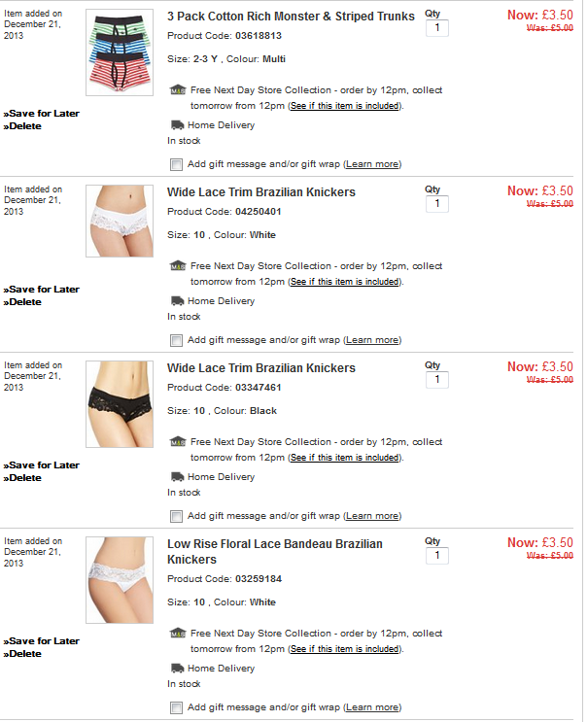Click home delivery truck icon for Striped Trunks
The image size is (588, 722).
point(177,124)
